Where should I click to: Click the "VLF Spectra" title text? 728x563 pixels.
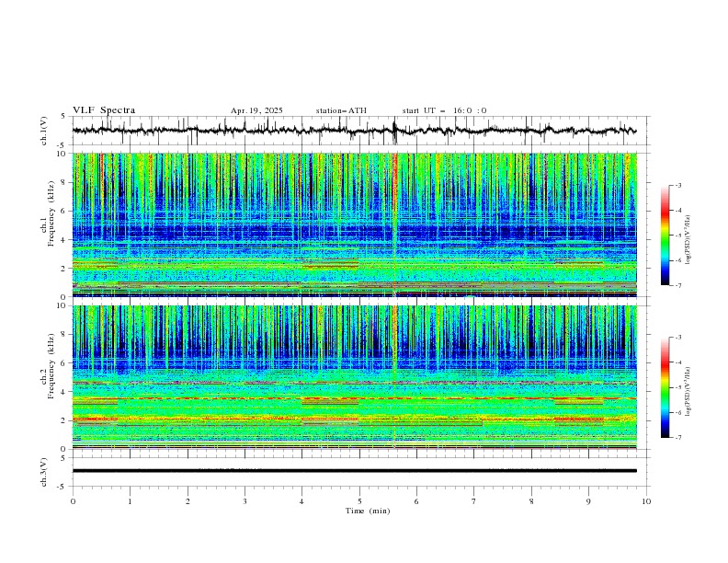pos(104,110)
